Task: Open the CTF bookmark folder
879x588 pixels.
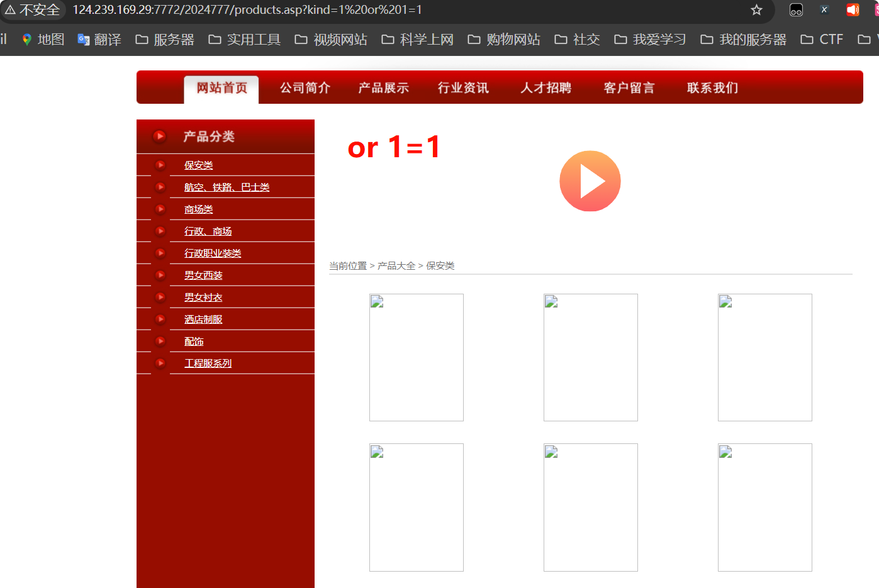Action: [x=822, y=40]
